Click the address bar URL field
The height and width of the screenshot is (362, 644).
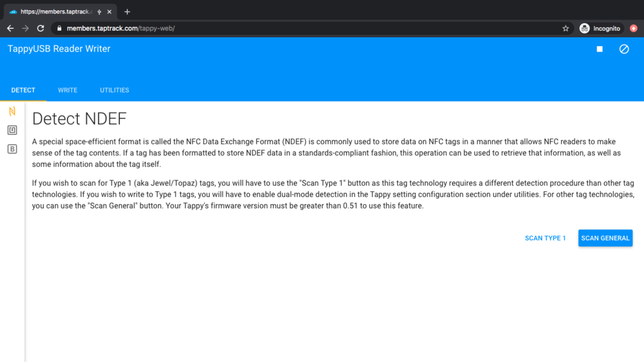tap(312, 28)
